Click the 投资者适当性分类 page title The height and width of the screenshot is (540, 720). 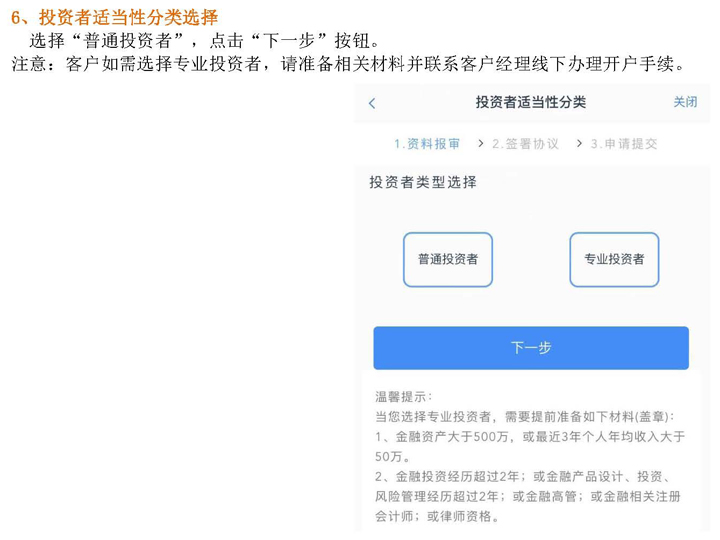pyautogui.click(x=531, y=103)
